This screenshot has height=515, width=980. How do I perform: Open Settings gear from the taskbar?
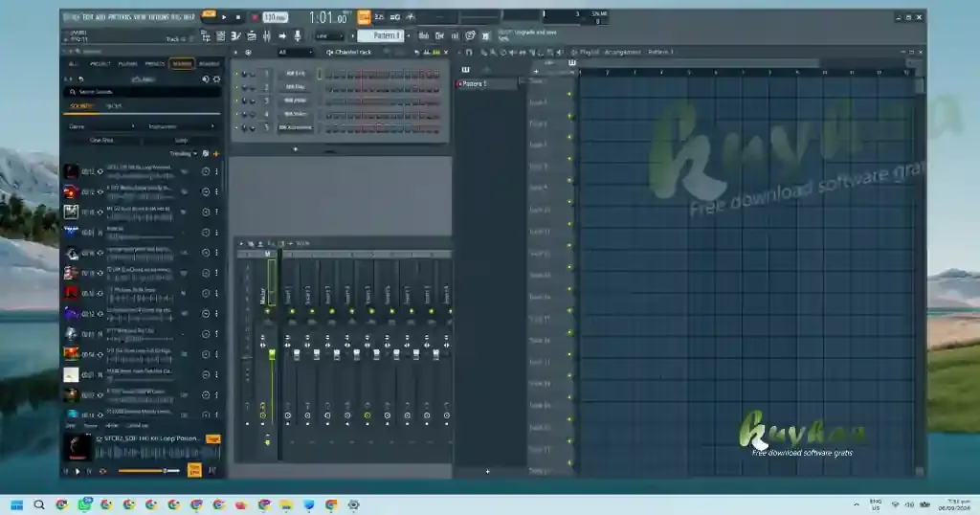point(354,505)
